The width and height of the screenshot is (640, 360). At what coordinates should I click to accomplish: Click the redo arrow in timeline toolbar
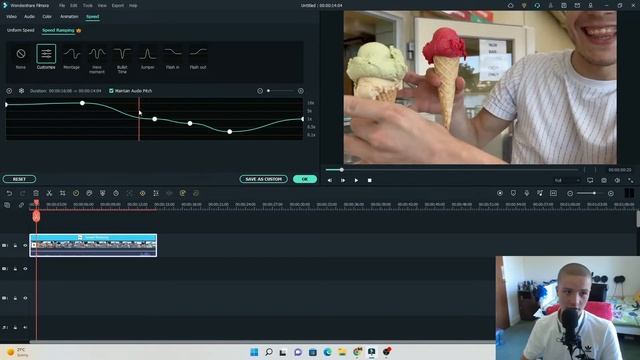(x=22, y=193)
